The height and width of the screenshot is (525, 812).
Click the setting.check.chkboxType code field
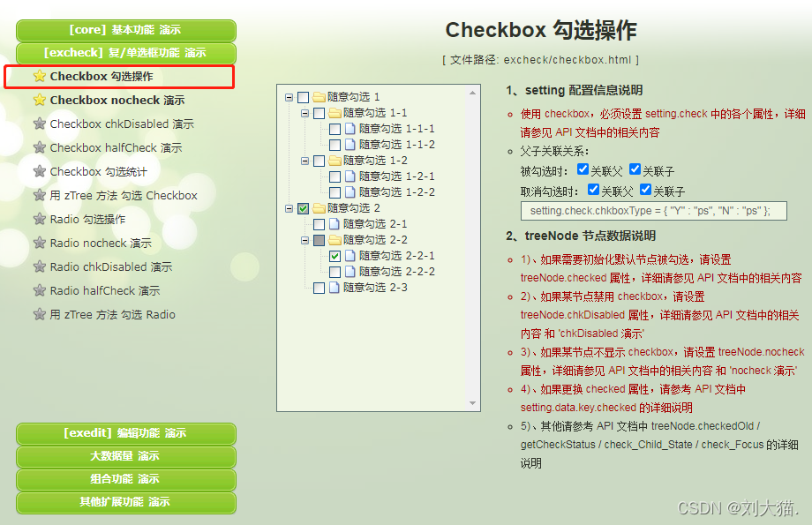coord(653,211)
